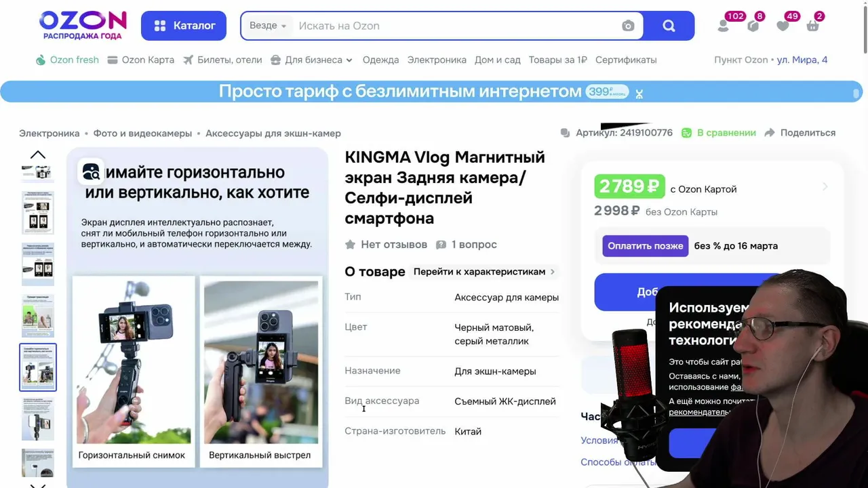The width and height of the screenshot is (868, 488).
Task: Click the magnifier search button
Action: coord(669,26)
